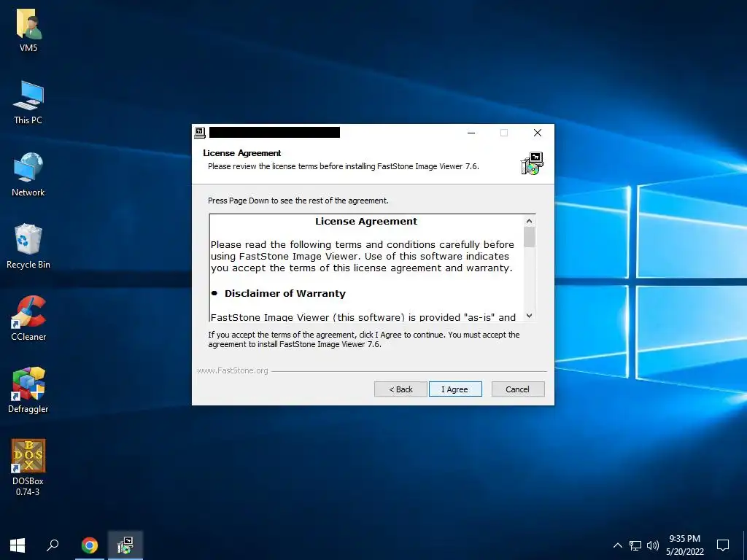Click installer title bar system icon

point(200,133)
